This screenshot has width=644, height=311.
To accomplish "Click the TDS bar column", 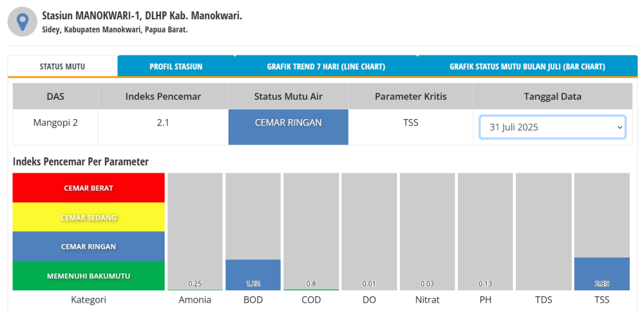I will 544,232.
